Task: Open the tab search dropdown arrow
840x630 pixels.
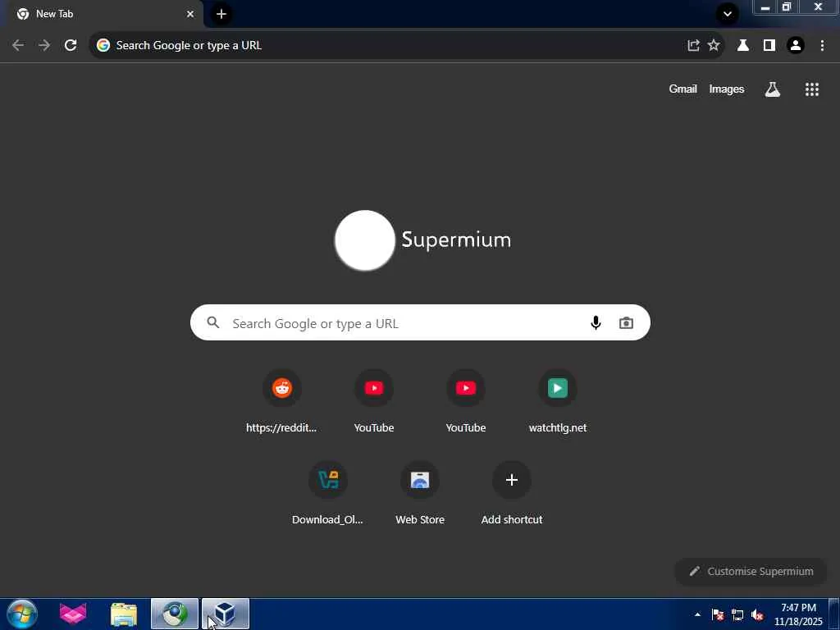Action: tap(728, 14)
